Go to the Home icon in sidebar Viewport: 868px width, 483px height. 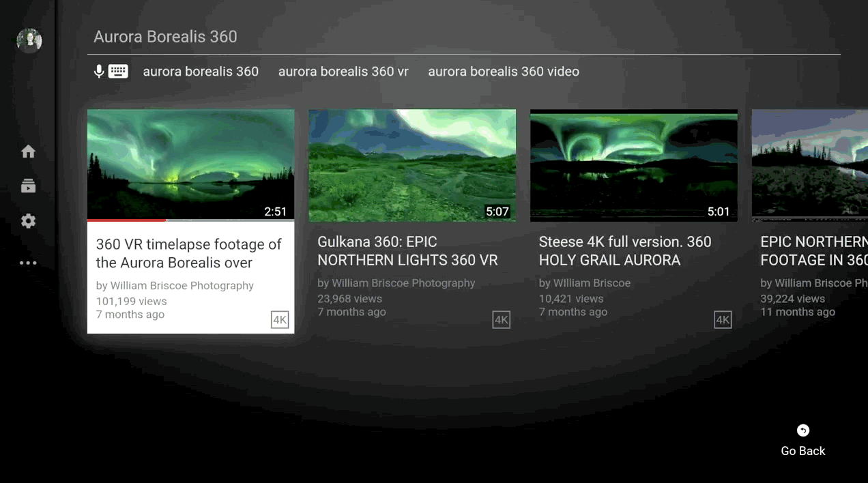point(28,151)
